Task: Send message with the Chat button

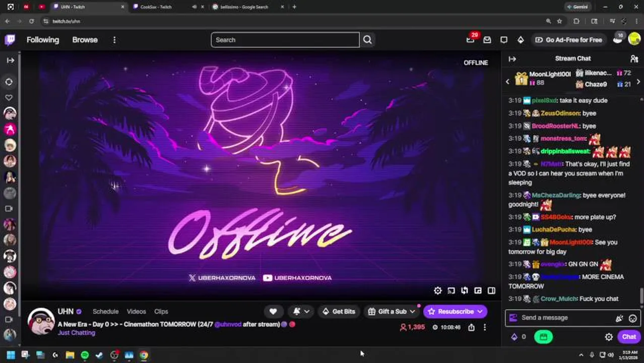Action: coord(629,337)
